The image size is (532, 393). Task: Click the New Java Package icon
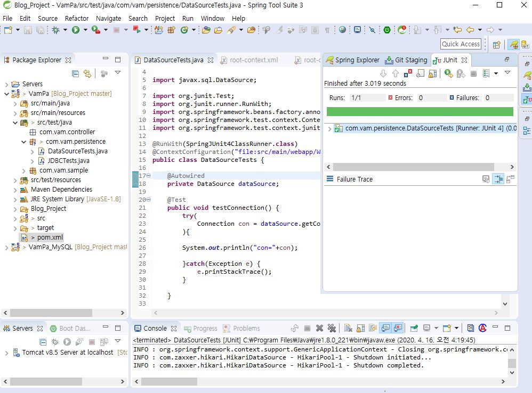pyautogui.click(x=171, y=30)
